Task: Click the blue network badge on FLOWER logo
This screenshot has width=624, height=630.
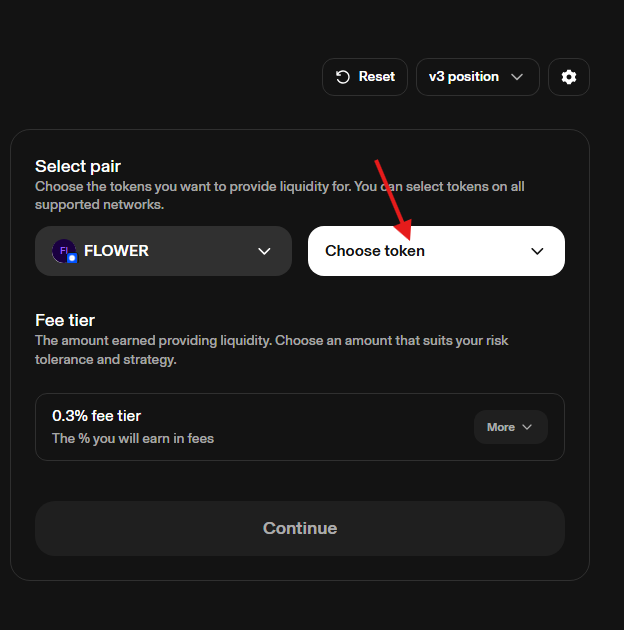Action: (72, 258)
